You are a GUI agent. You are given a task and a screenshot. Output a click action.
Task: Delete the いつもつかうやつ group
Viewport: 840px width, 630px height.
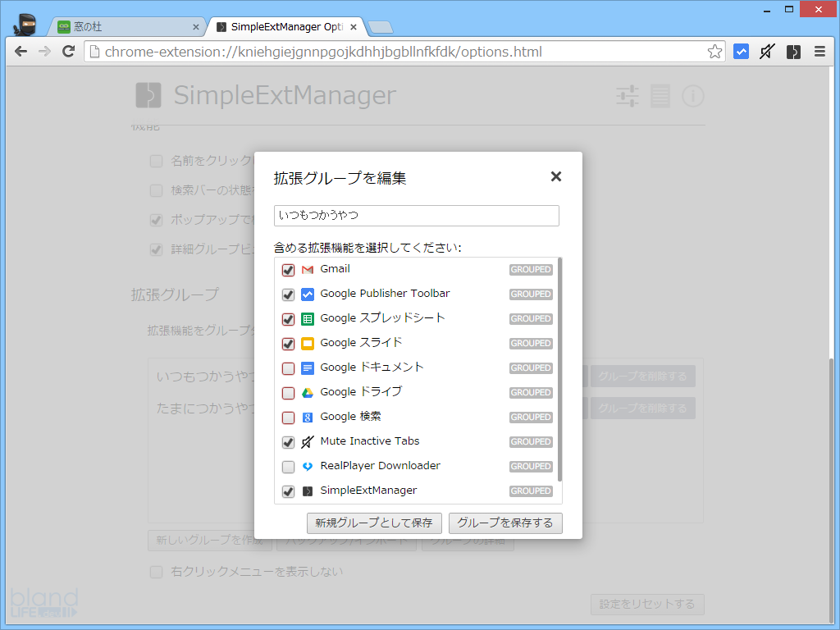click(x=643, y=376)
